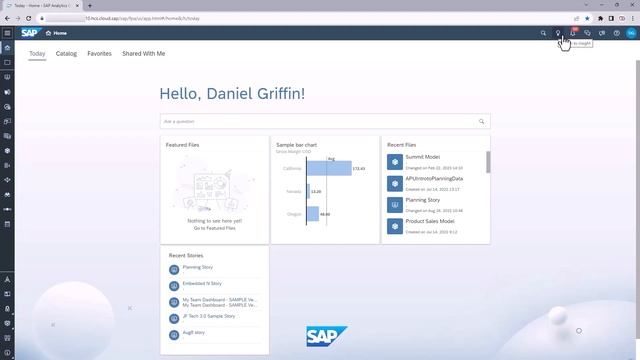Open APUIntrotoPlanningData in Recent Files

(x=434, y=178)
